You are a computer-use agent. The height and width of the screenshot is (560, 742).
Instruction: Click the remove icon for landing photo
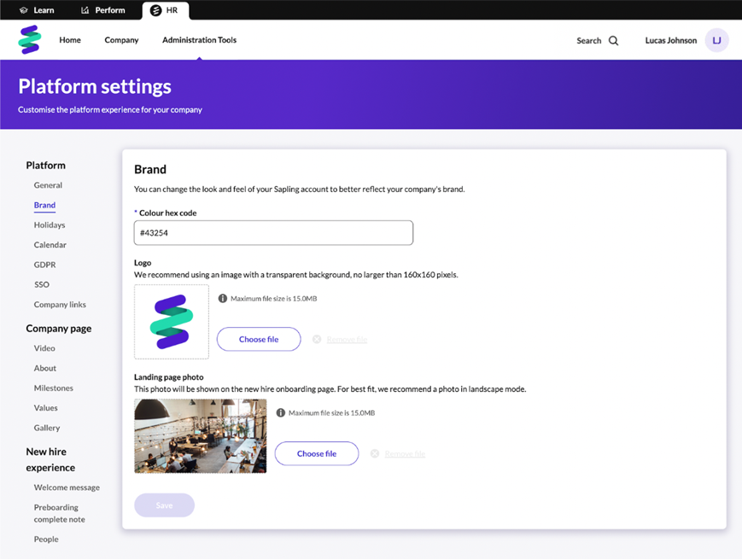(375, 454)
